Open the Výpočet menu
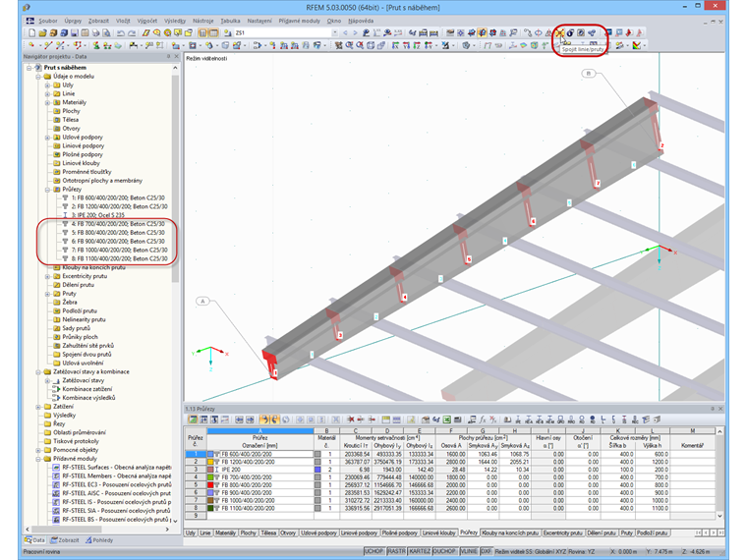 [147, 21]
